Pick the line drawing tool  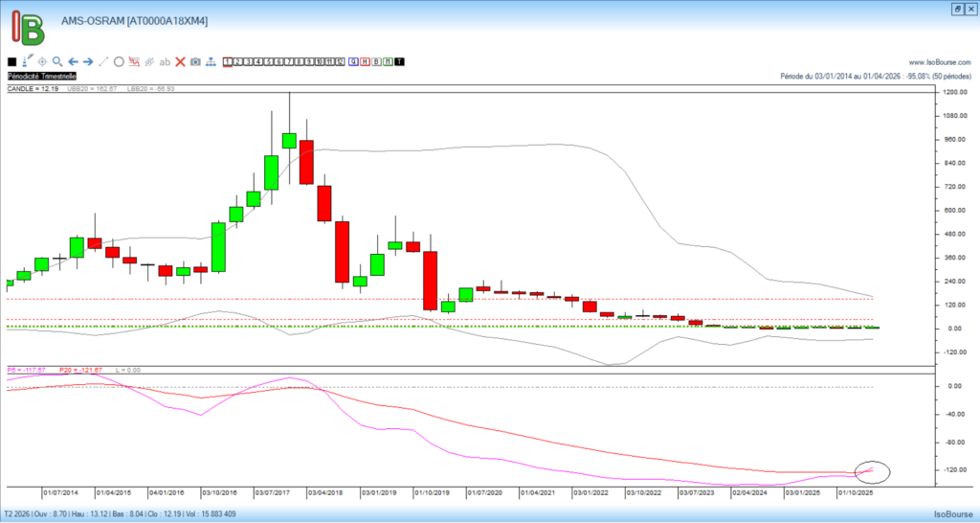click(x=103, y=62)
